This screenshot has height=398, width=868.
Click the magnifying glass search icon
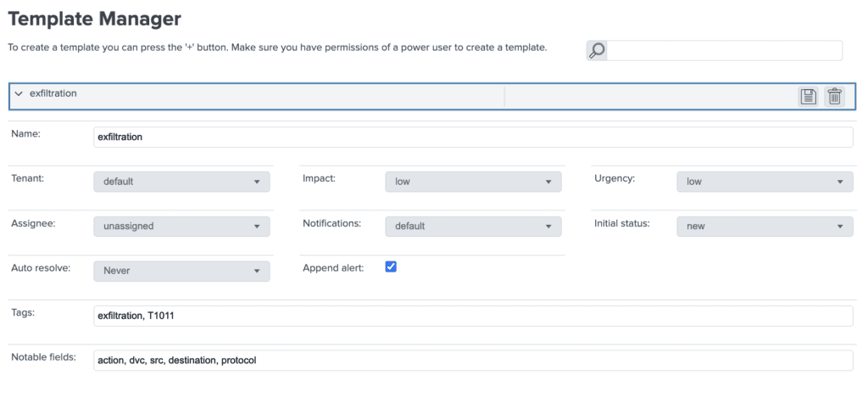(x=597, y=51)
